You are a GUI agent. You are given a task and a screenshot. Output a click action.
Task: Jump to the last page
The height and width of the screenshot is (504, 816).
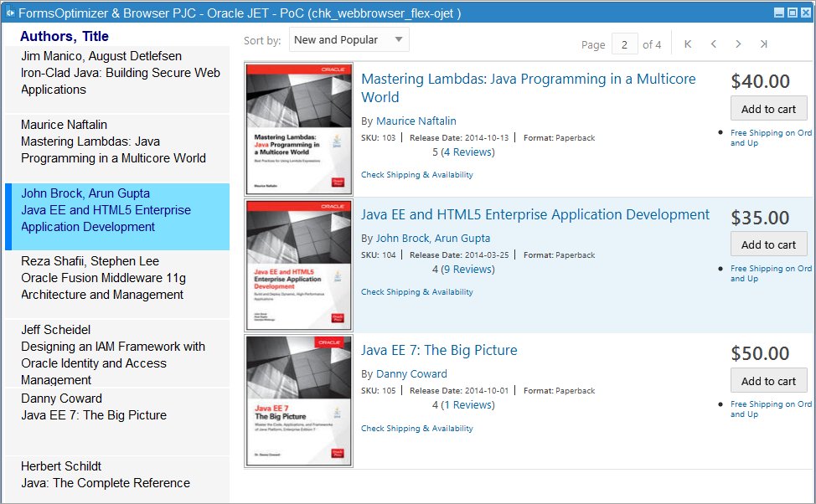[x=763, y=44]
